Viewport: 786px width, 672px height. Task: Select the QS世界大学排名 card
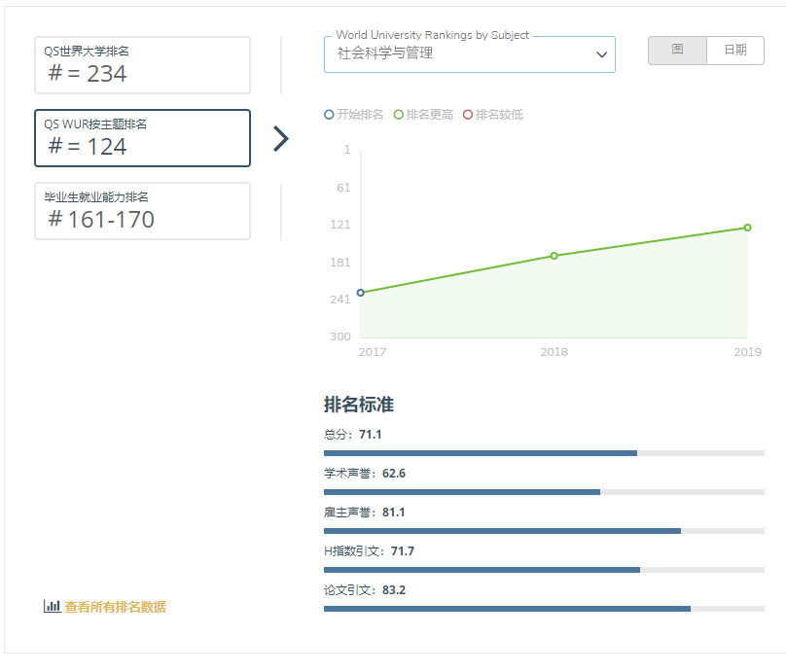142,65
